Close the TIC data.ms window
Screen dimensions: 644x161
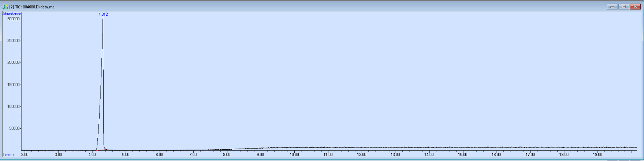[635, 7]
